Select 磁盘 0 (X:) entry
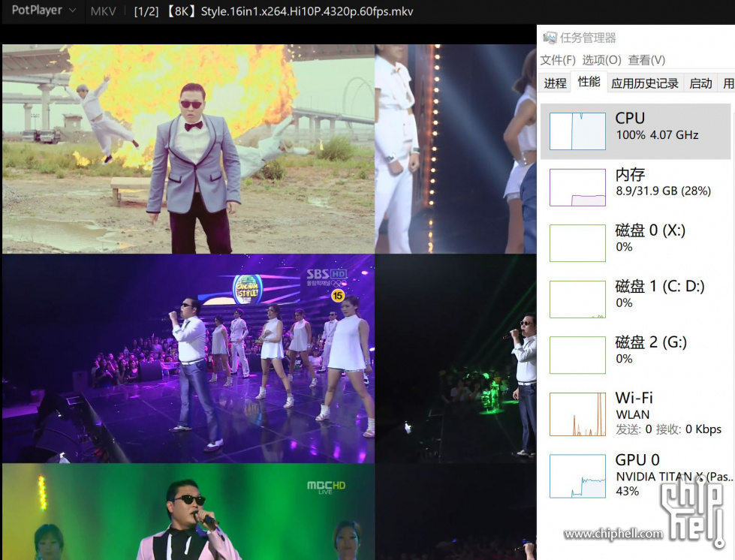Viewport: 735px width, 560px height. coord(635,243)
